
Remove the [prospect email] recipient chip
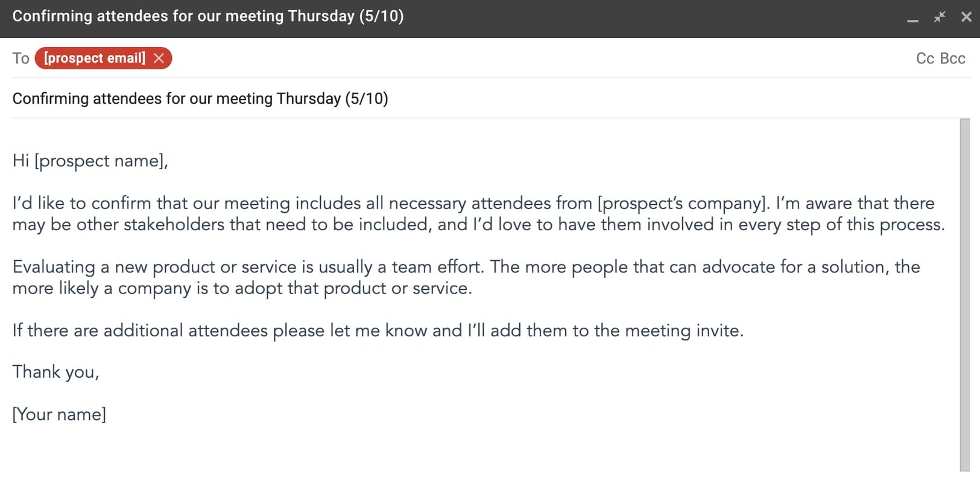(159, 58)
